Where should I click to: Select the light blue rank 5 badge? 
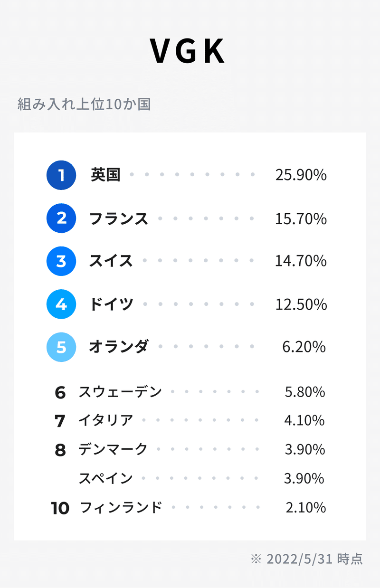tap(61, 347)
